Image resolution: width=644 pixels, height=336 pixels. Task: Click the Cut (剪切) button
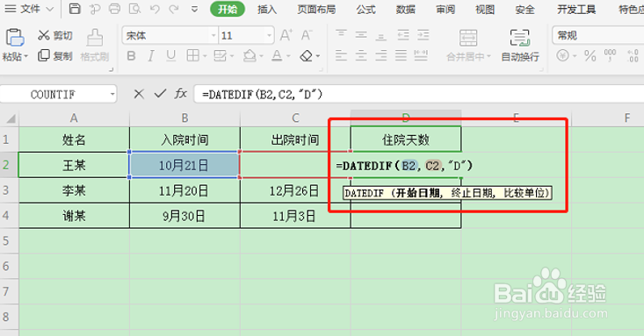(55, 36)
